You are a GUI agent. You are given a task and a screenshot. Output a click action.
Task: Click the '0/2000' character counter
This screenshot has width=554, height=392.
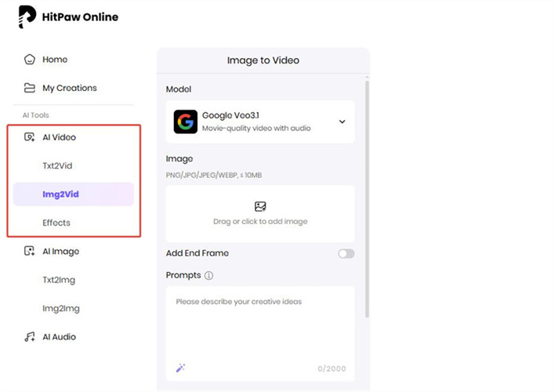pyautogui.click(x=331, y=368)
